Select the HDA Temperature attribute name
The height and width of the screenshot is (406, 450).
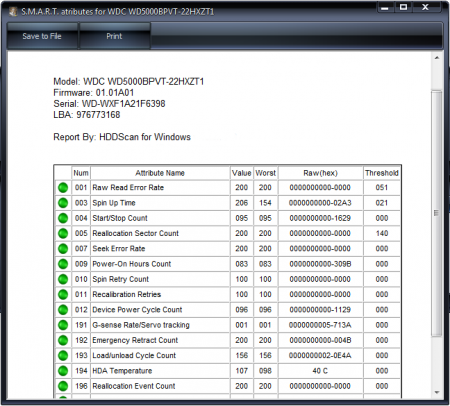click(x=122, y=371)
